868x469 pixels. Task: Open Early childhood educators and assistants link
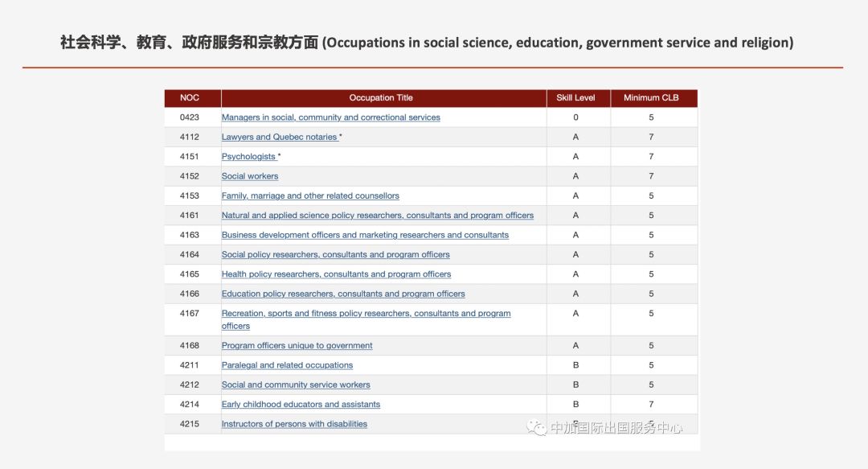(301, 405)
